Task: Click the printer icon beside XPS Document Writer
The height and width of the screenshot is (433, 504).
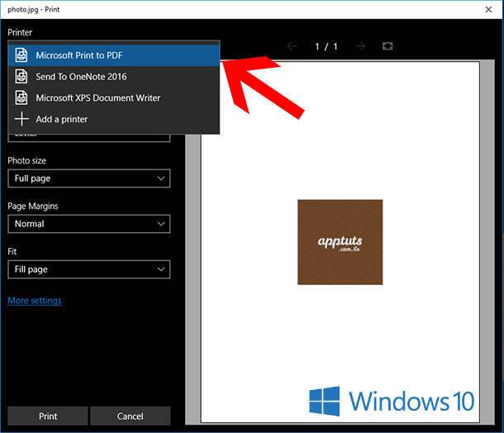Action: [21, 98]
